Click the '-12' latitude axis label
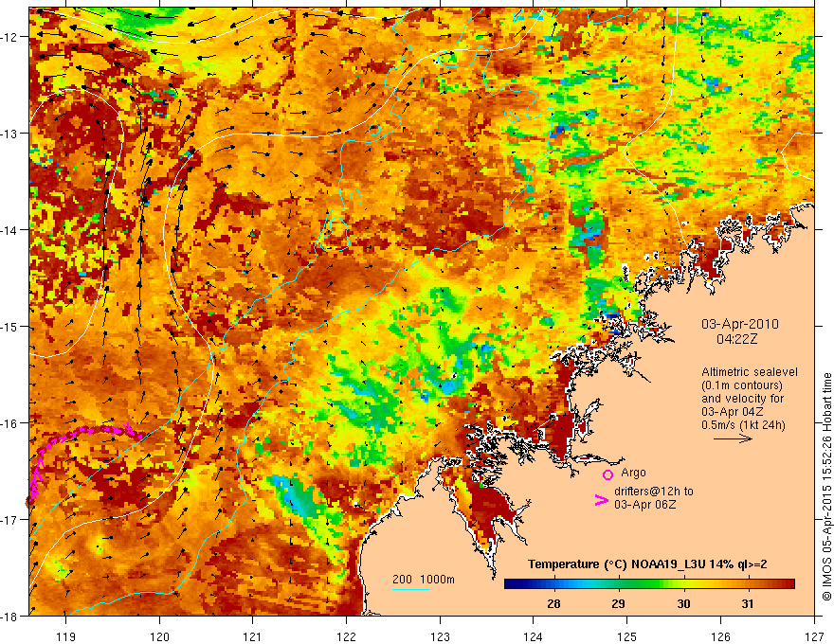The width and height of the screenshot is (834, 644). (9, 37)
